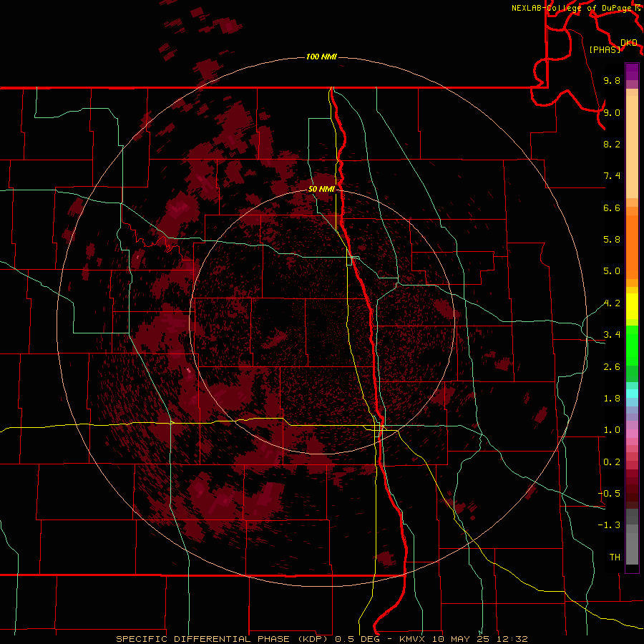Click the 100 NMI range ring label
This screenshot has height=644, width=644.
click(321, 57)
